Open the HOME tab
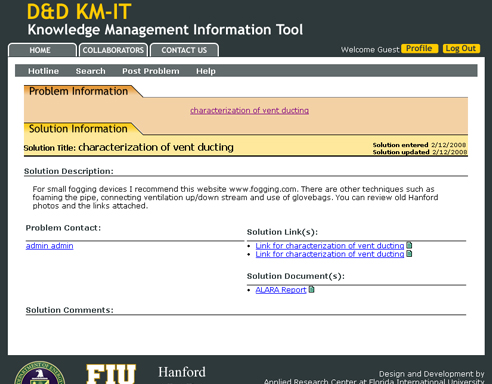The image size is (492, 384). (x=42, y=50)
